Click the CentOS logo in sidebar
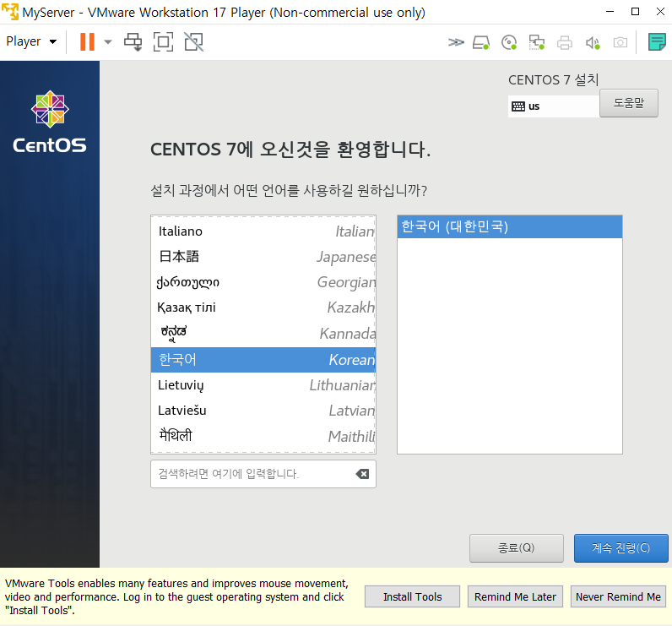 [x=50, y=122]
